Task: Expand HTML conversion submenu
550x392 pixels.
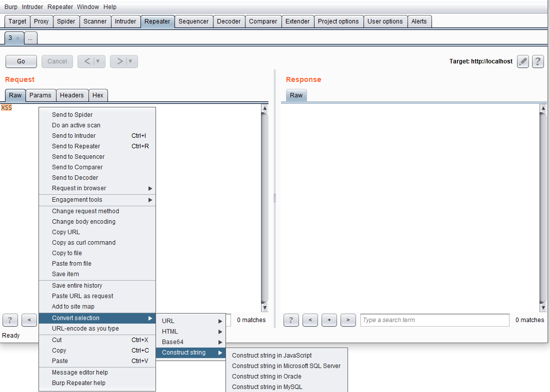Action: [x=191, y=332]
